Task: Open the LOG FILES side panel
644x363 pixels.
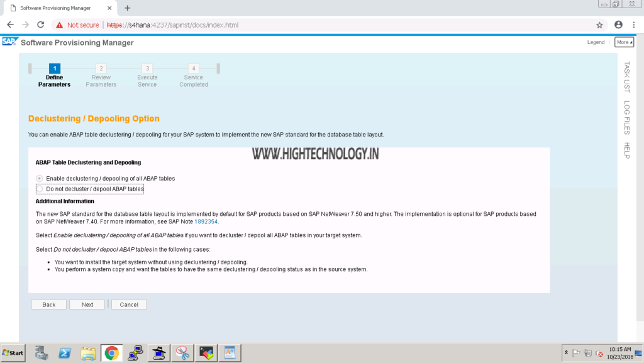Action: [627, 118]
